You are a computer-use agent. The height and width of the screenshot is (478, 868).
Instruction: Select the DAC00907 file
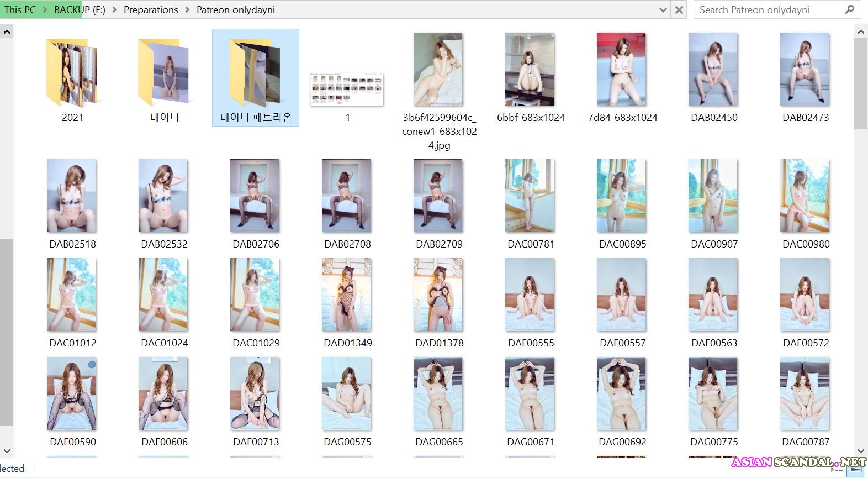point(714,204)
